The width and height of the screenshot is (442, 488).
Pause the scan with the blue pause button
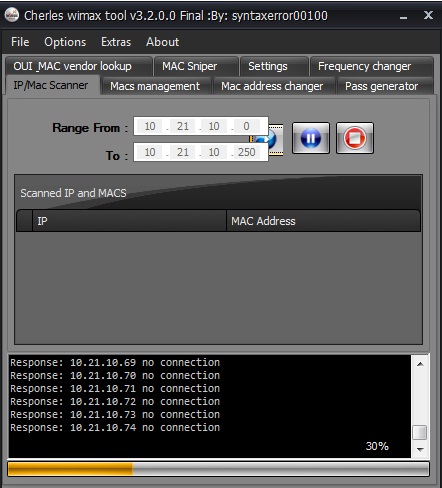pyautogui.click(x=311, y=138)
